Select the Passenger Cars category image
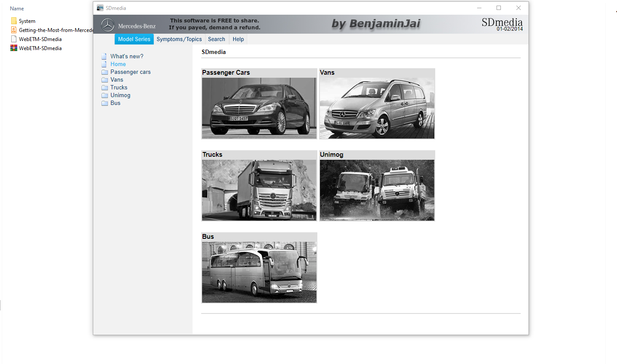This screenshot has width=617, height=364. 259,108
